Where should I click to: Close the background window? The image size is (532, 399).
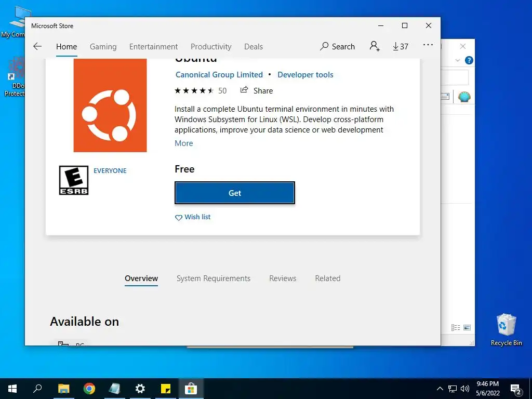(x=463, y=46)
